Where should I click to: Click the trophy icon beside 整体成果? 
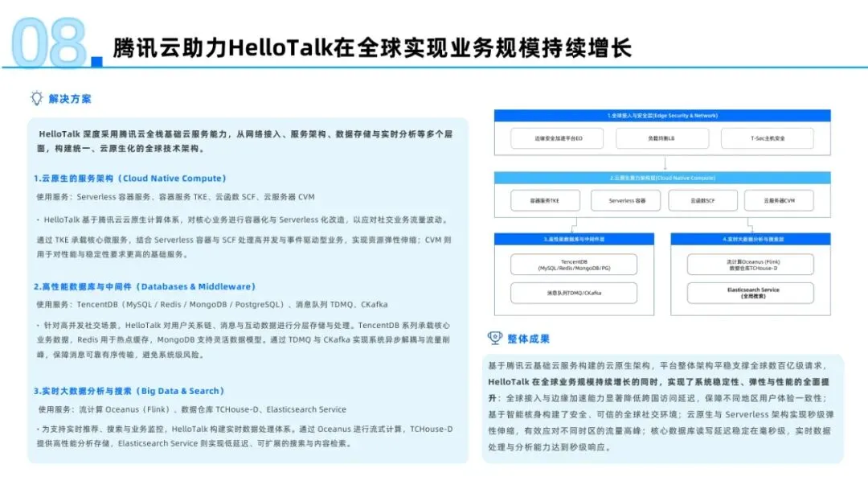click(x=495, y=338)
